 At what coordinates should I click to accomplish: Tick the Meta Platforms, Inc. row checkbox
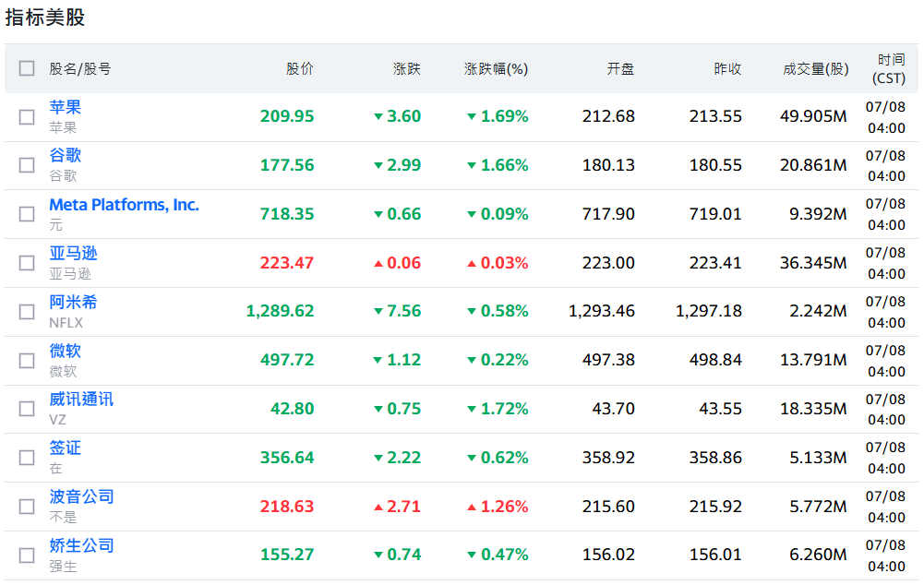click(27, 214)
